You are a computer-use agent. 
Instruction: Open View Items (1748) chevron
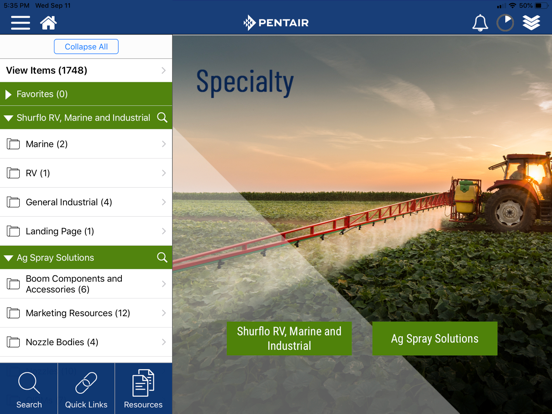164,70
